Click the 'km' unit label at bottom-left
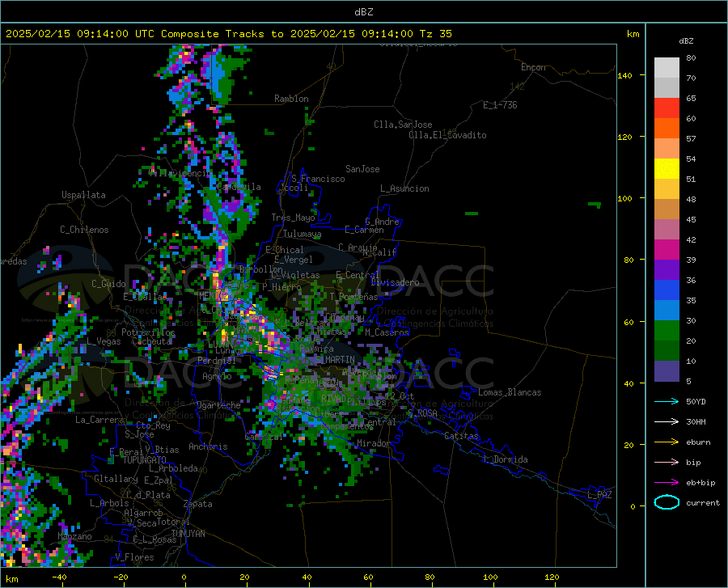The width and height of the screenshot is (728, 588). pos(11,579)
